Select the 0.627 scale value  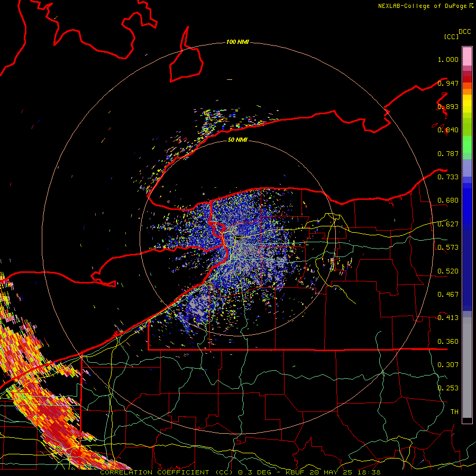(448, 224)
